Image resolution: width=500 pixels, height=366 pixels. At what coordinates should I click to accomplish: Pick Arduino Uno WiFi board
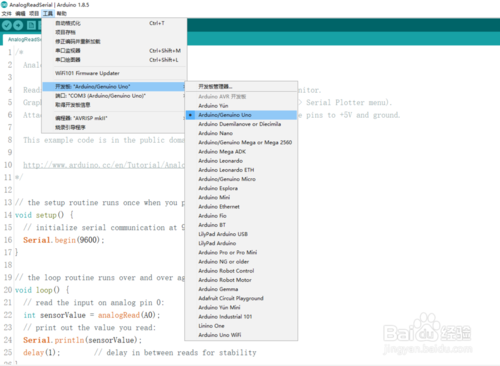click(241, 335)
